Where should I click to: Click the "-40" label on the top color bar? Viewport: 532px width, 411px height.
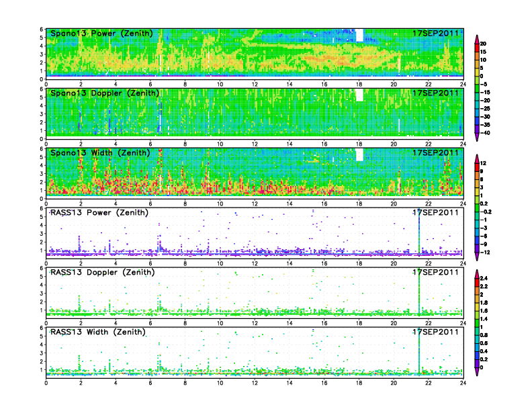coord(485,133)
